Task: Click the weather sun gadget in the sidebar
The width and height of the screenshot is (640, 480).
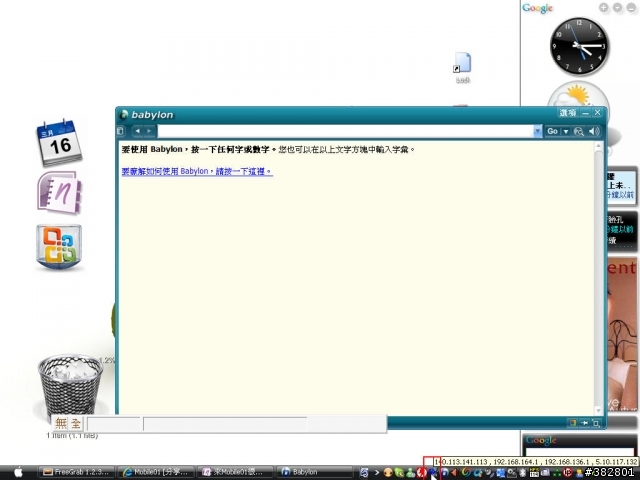Action: [x=578, y=96]
